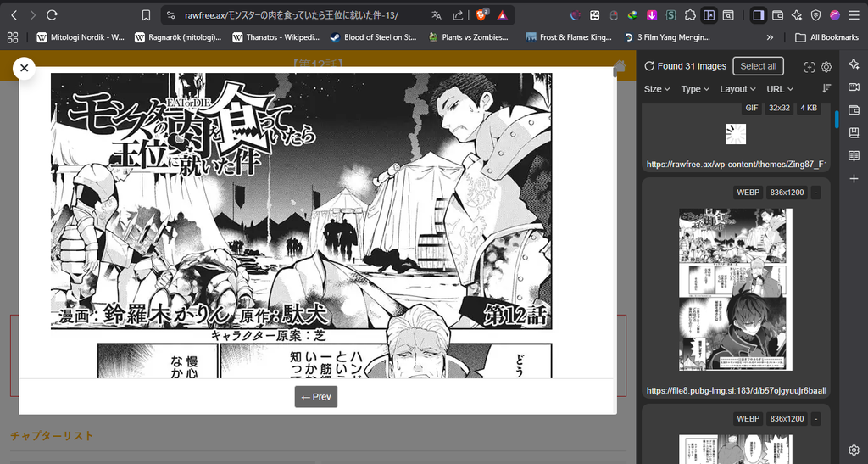The image size is (868, 464).
Task: Close the manga image lightbox
Action: pos(24,68)
